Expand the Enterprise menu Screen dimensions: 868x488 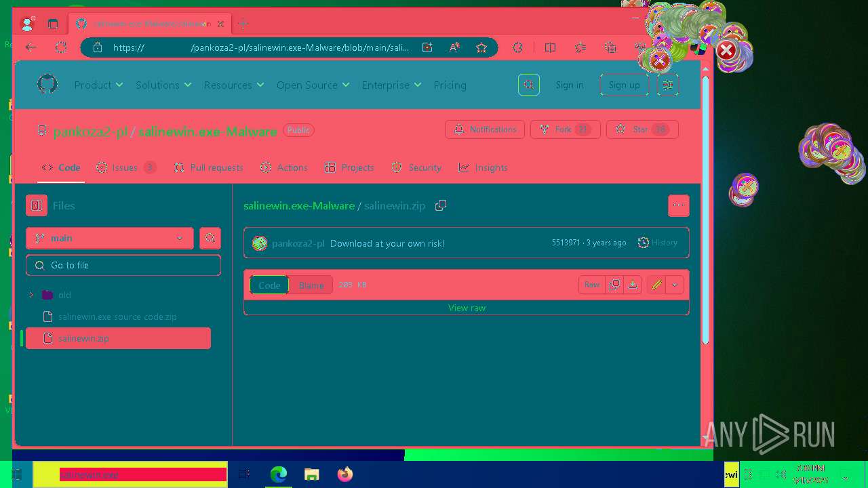[x=391, y=85]
